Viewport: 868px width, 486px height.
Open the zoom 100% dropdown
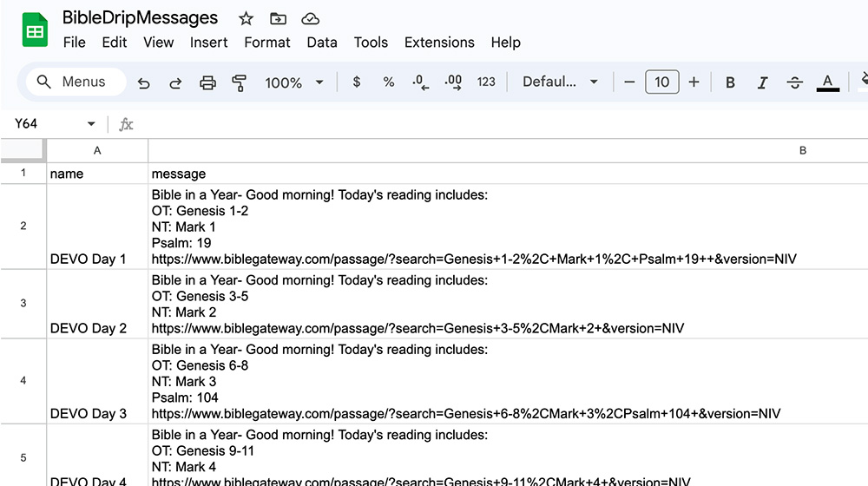pos(293,82)
